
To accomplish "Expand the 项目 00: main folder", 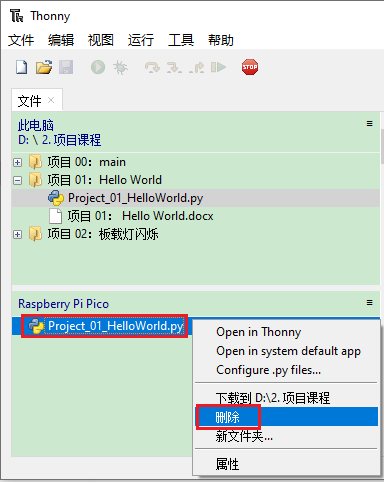I will (x=18, y=162).
